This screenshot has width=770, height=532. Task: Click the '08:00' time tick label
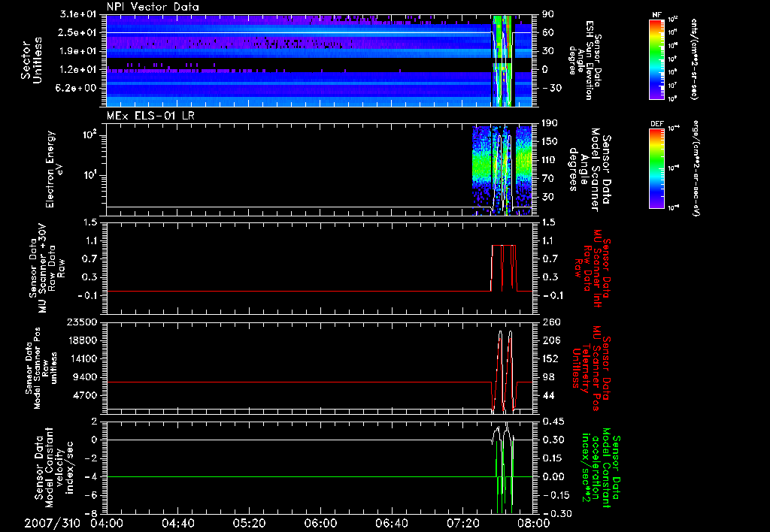point(535,523)
